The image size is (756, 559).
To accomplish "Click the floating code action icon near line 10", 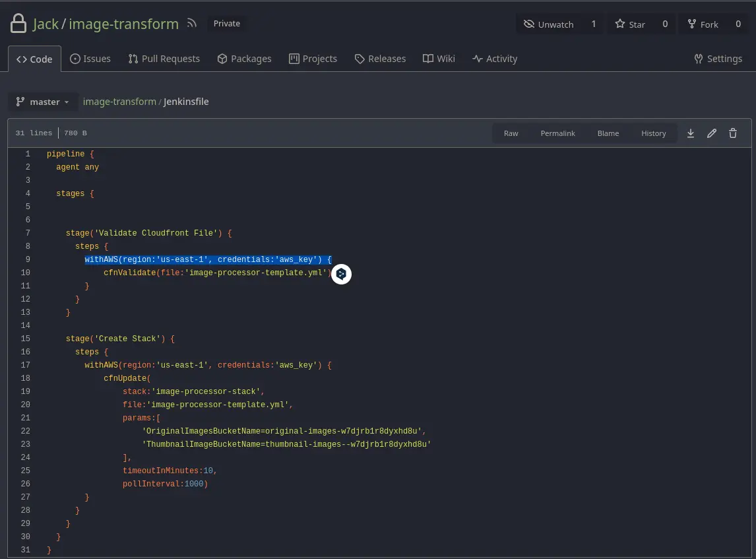I will [x=341, y=274].
